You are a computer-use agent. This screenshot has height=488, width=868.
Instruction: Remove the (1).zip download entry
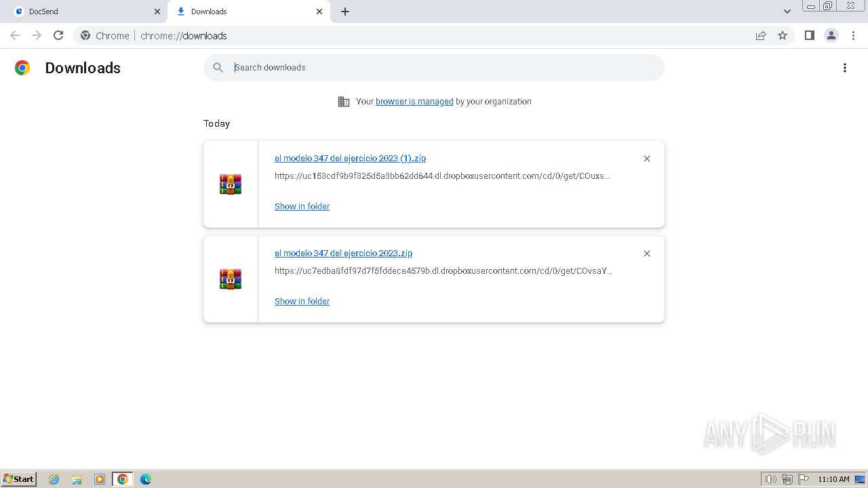(x=647, y=159)
